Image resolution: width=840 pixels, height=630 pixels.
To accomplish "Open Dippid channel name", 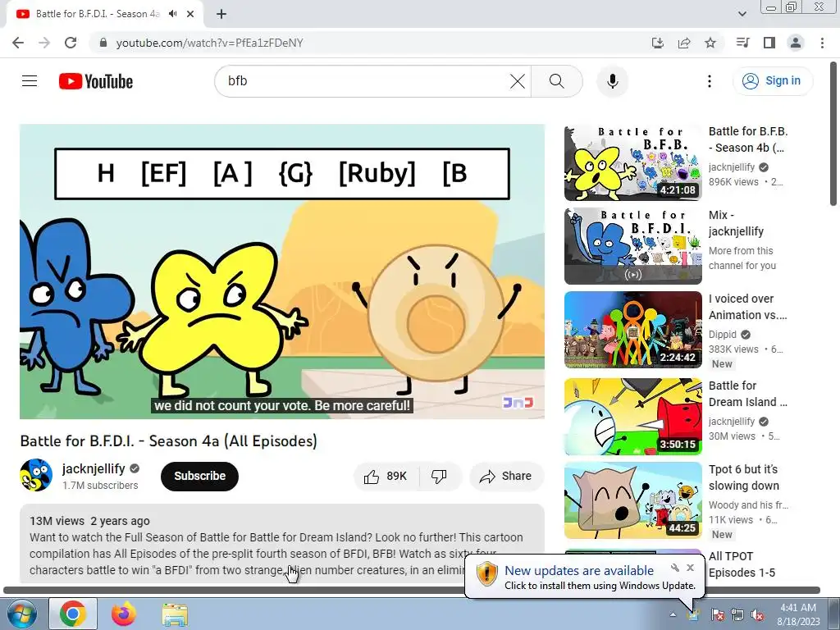I will [x=722, y=335].
